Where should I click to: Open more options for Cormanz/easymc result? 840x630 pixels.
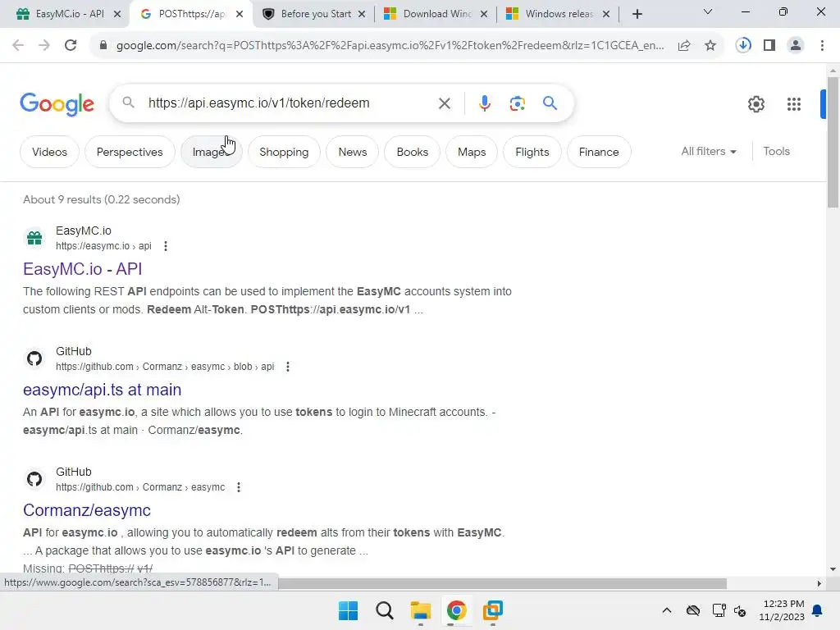click(239, 487)
